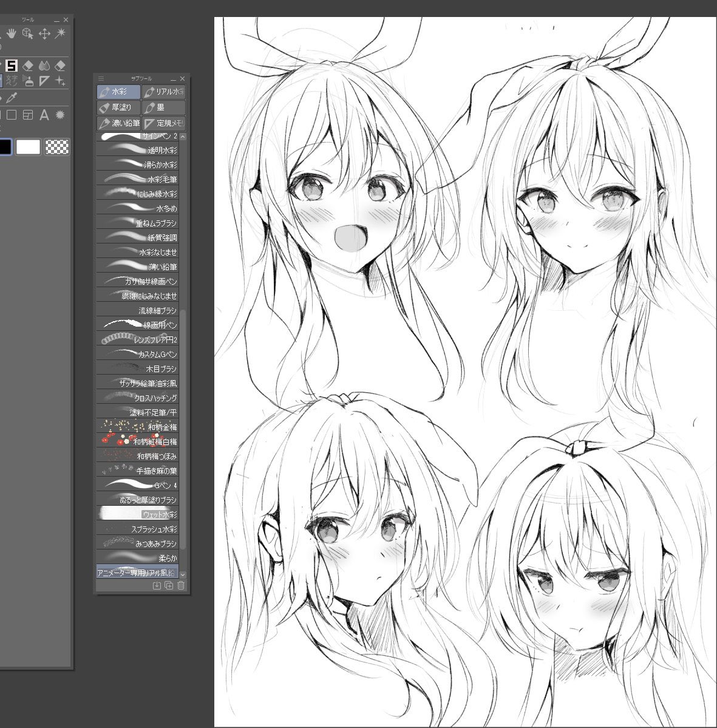The image size is (717, 728).
Task: Select the 繊維にじみなじませ brush
Action: coord(137,296)
